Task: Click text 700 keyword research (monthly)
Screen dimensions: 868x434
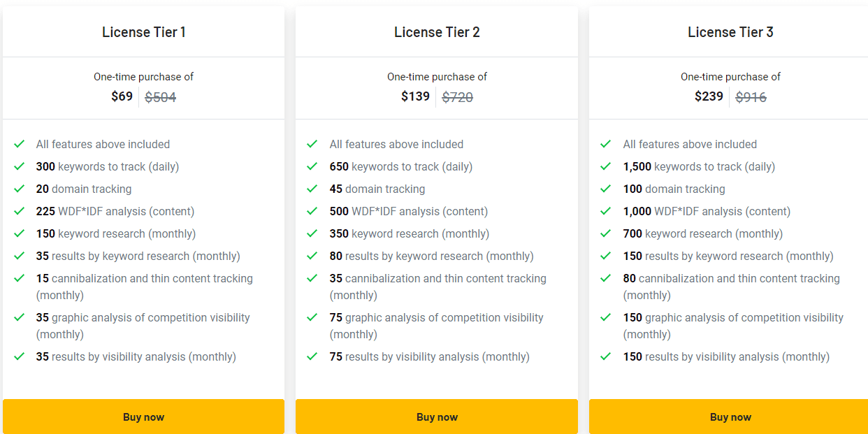Action: (x=703, y=233)
